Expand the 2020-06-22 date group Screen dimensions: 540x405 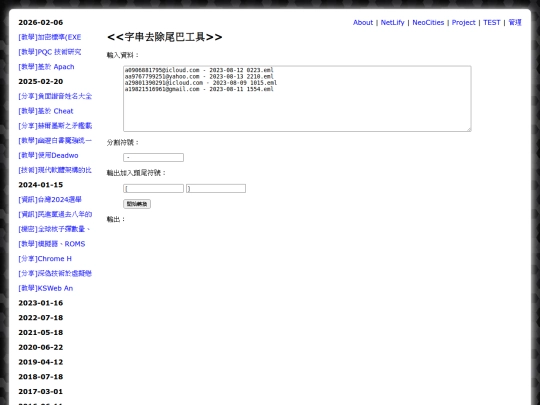pyautogui.click(x=41, y=347)
